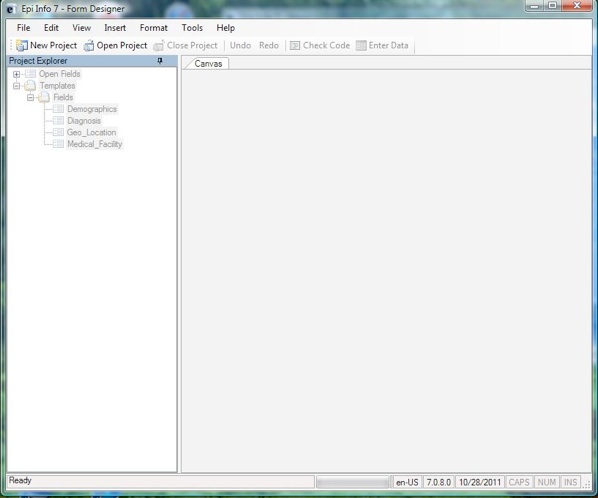This screenshot has height=498, width=598.
Task: Click the Enter Data icon
Action: coord(361,46)
